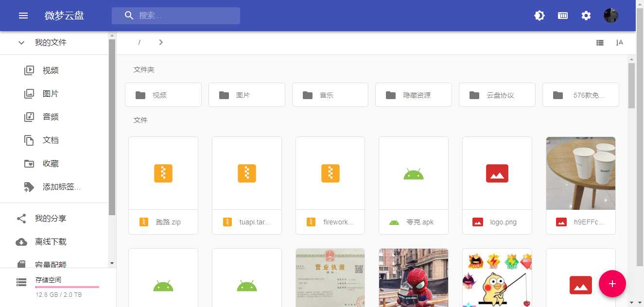Click the documents copy icon in sidebar
The image size is (644, 307).
tap(29, 140)
